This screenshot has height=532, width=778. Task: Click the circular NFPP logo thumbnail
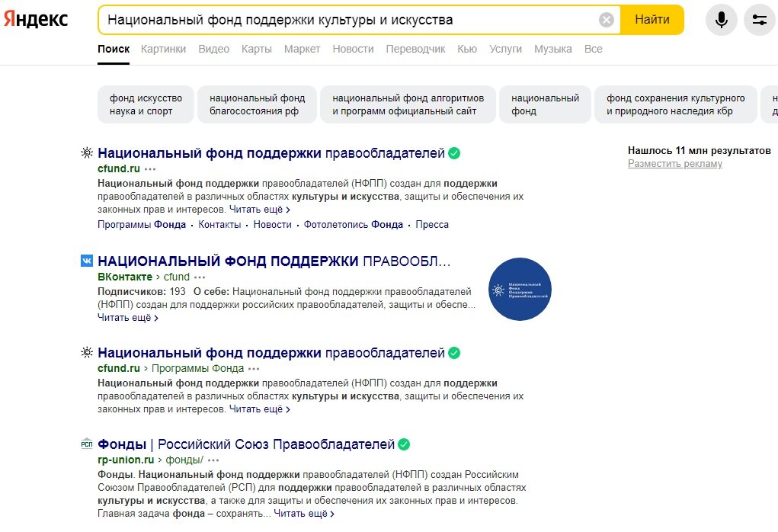click(519, 289)
